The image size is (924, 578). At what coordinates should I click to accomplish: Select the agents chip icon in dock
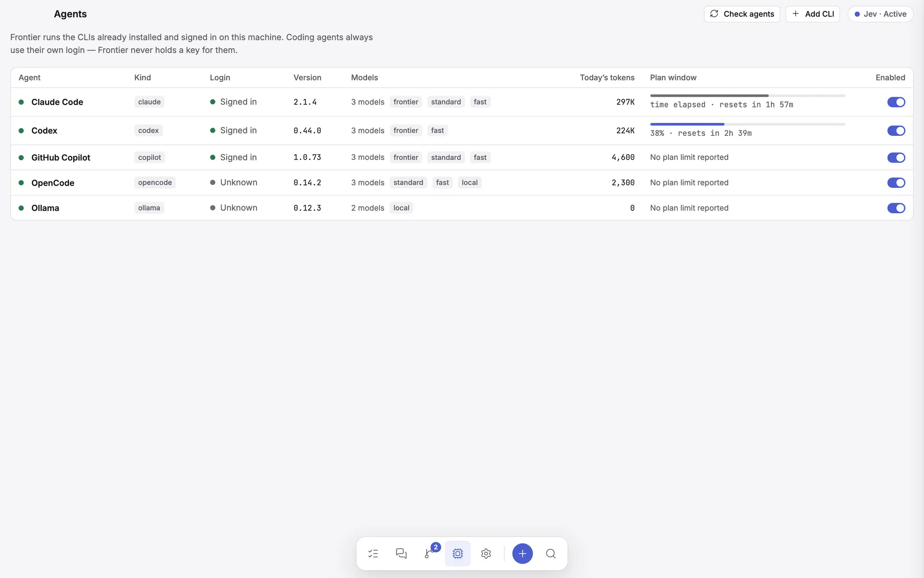point(458,553)
